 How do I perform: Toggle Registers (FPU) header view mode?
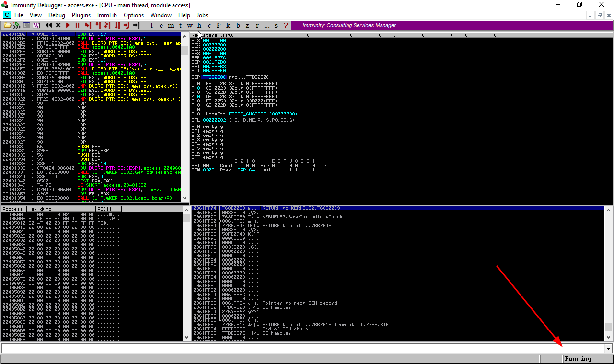click(x=211, y=35)
